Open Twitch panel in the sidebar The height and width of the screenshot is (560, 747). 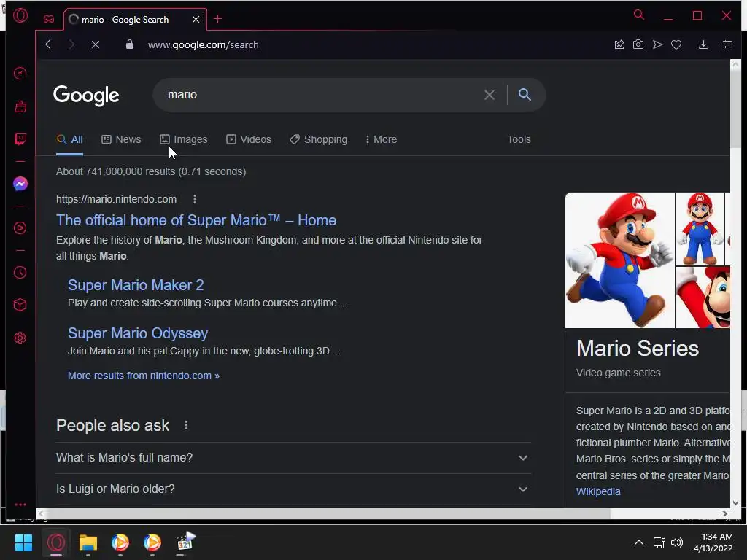[20, 139]
